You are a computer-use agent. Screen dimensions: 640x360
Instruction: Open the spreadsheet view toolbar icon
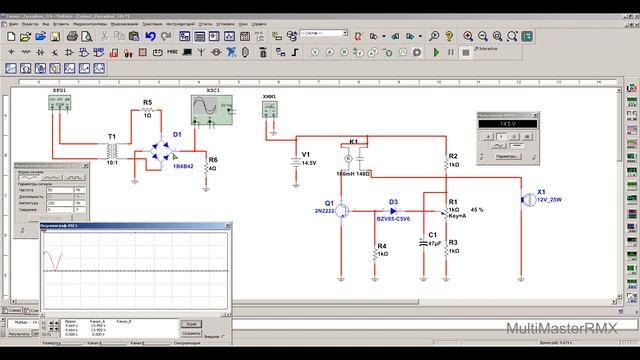(x=200, y=37)
